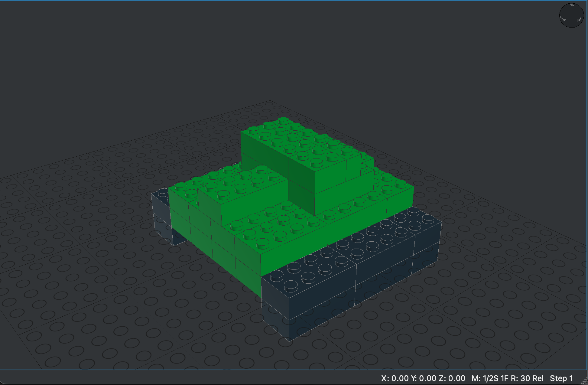The width and height of the screenshot is (588, 385).
Task: Click the window resize grip in the status bar
Action: [584, 381]
